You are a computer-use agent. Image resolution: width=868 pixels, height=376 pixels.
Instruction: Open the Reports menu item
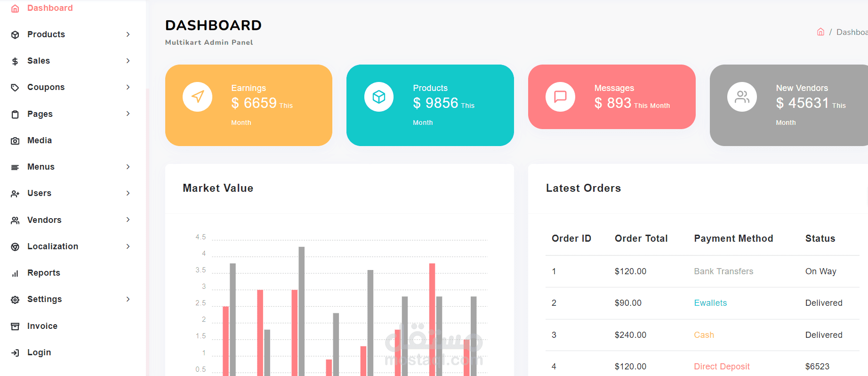[x=44, y=273]
